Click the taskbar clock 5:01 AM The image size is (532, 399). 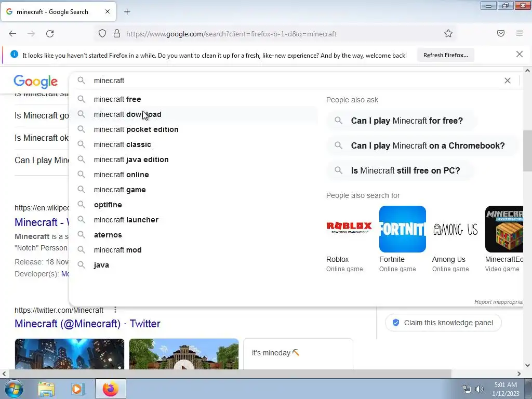click(506, 385)
